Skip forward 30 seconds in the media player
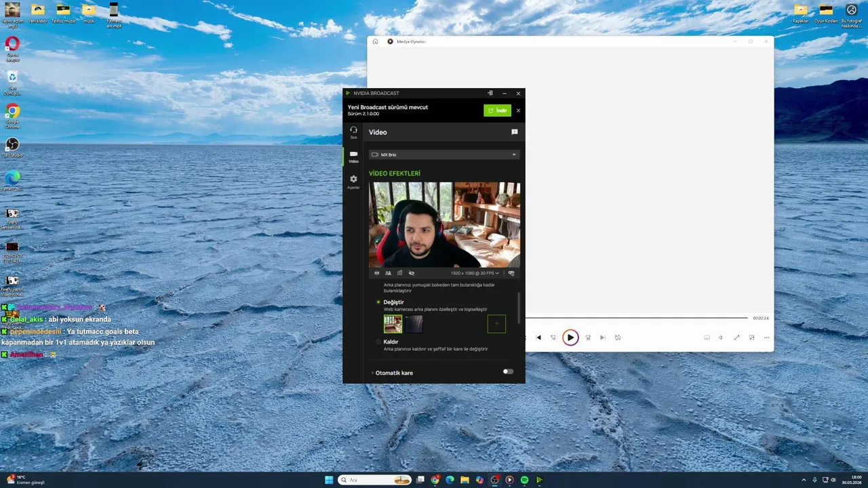The width and height of the screenshot is (868, 488). 588,338
